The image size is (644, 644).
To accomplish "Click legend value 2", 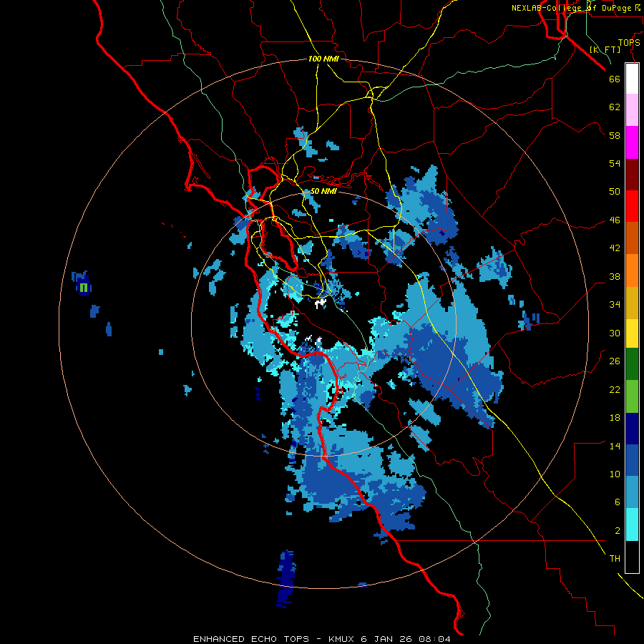I will tap(617, 531).
